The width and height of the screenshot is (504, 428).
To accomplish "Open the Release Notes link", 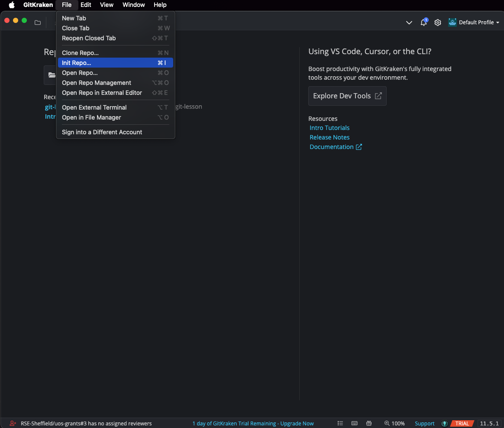I will pyautogui.click(x=330, y=137).
